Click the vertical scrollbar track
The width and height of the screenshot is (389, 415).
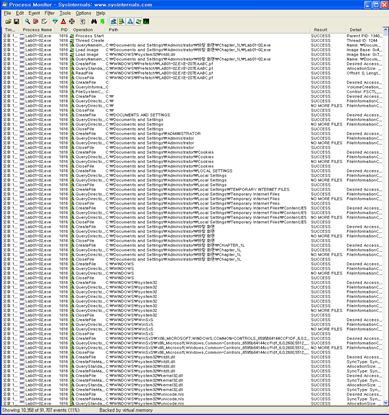pos(385,217)
